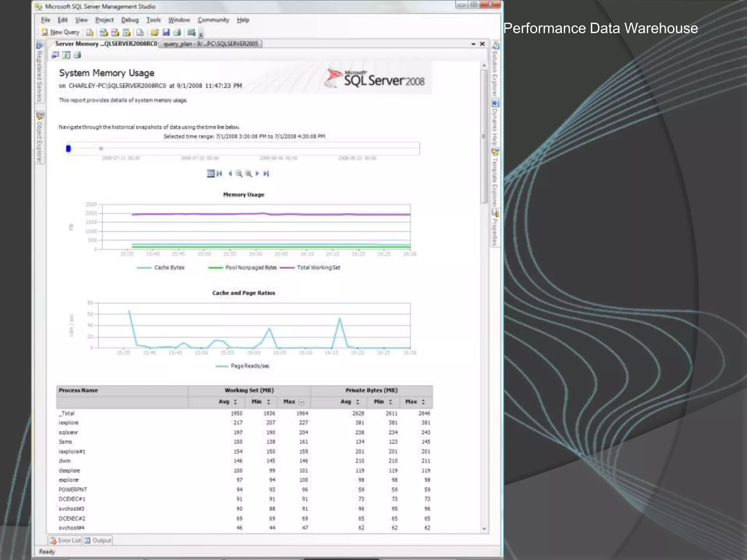
Task: Click the SQL Server Compact Query icon
Action: (140, 32)
